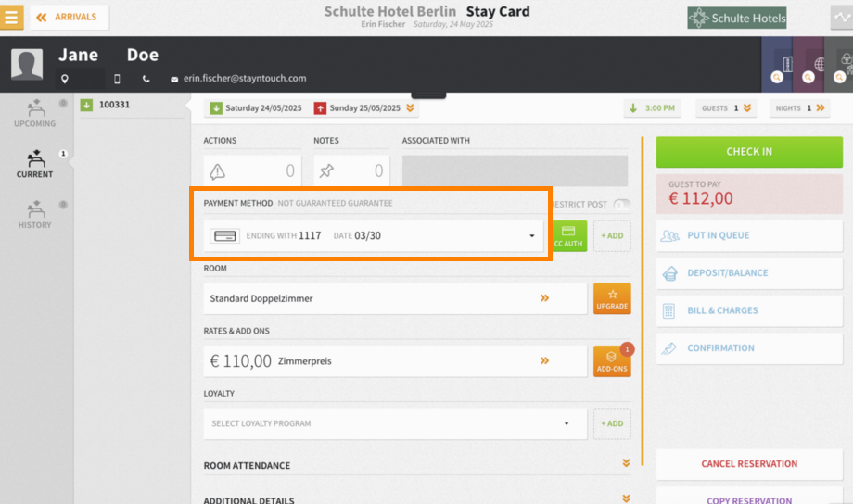The height and width of the screenshot is (504, 853).
Task: Expand the stay dates chevron
Action: pos(410,107)
